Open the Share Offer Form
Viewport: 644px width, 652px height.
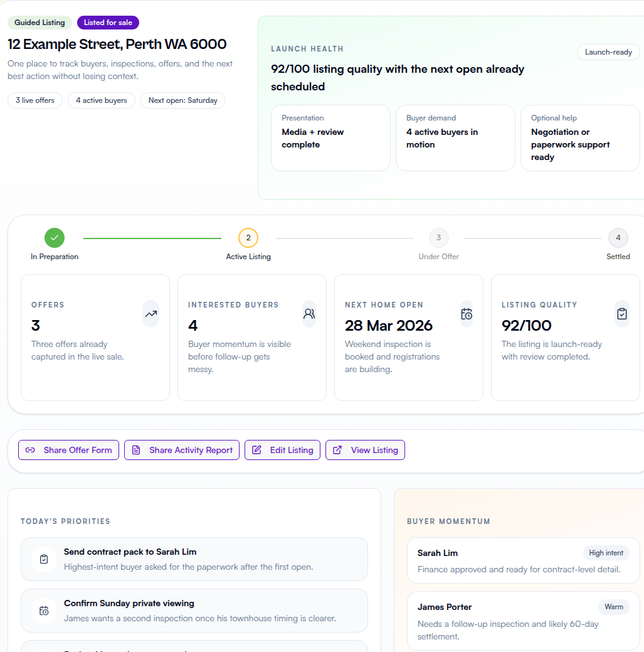[68, 450]
